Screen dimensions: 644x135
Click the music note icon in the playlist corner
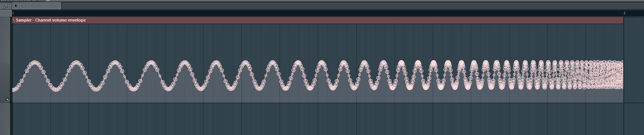tap(5, 6)
